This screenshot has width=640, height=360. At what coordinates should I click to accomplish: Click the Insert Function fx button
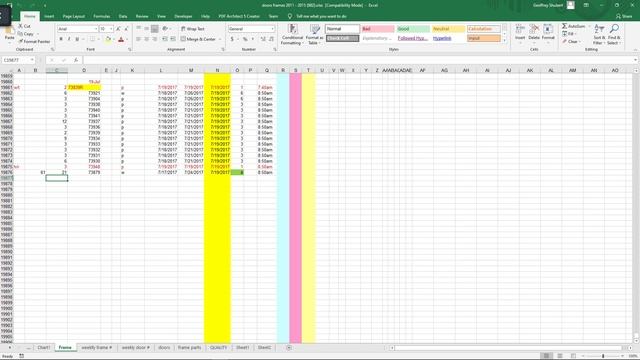tap(76, 60)
